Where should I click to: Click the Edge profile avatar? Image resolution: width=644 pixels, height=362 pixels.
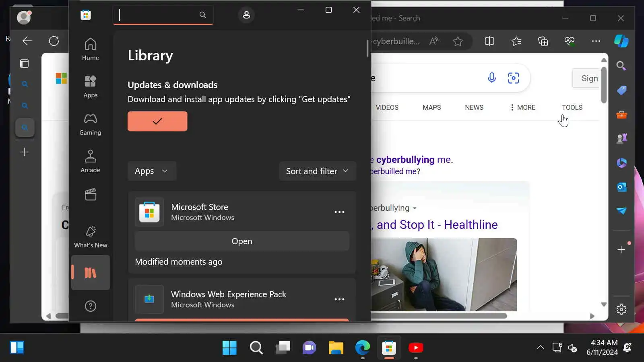[24, 17]
